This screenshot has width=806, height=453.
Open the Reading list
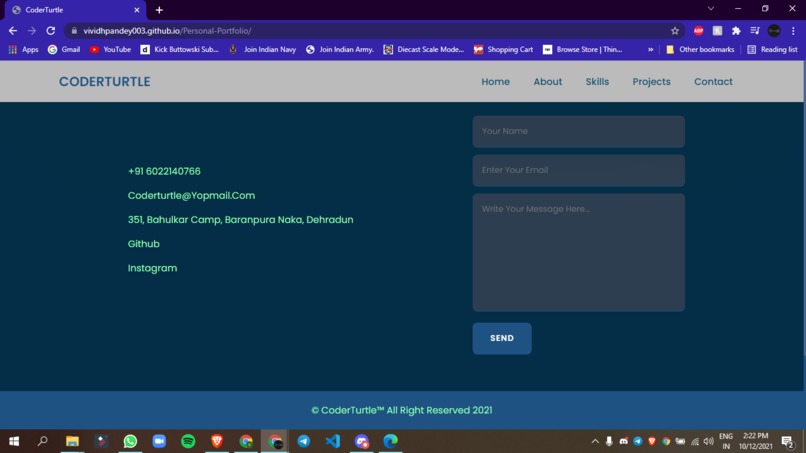(x=772, y=49)
